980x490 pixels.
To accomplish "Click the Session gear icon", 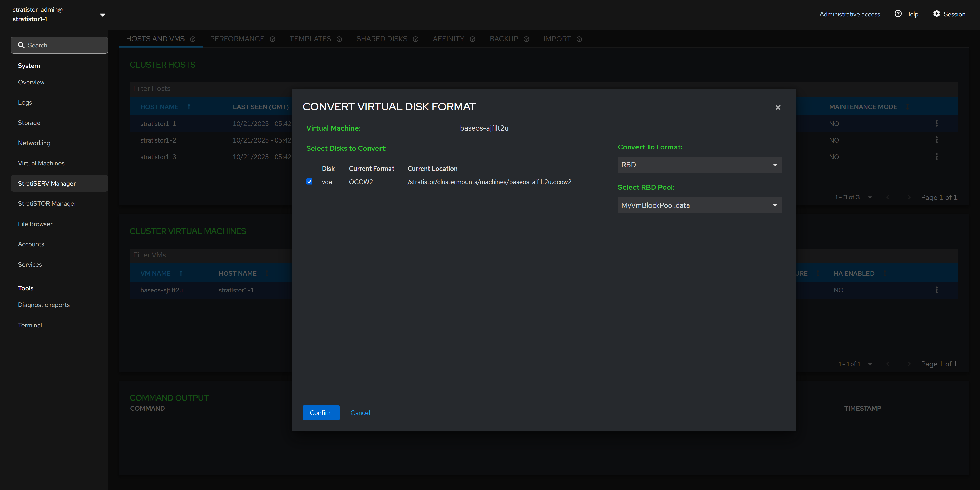I will [x=936, y=14].
